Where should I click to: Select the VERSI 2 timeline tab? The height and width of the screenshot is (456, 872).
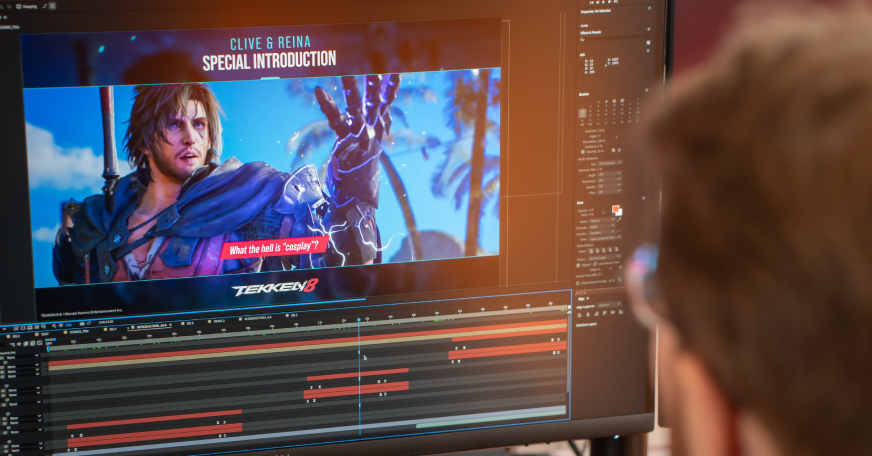(x=216, y=321)
